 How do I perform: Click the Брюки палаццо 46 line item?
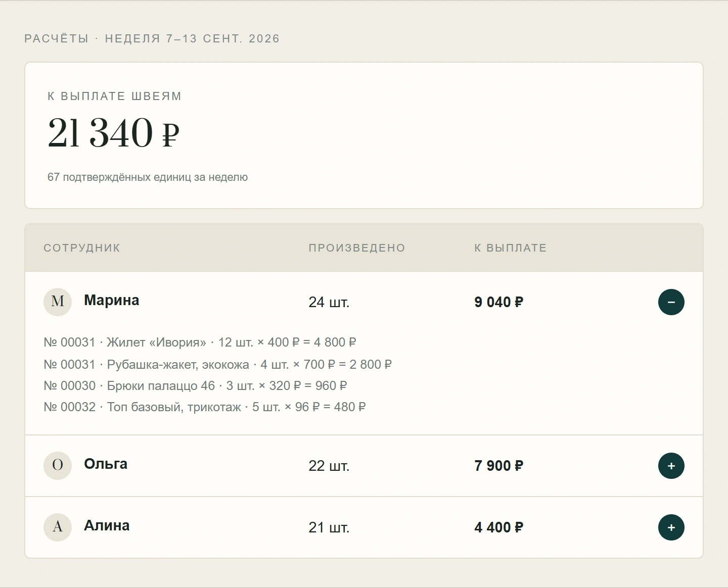pos(196,386)
